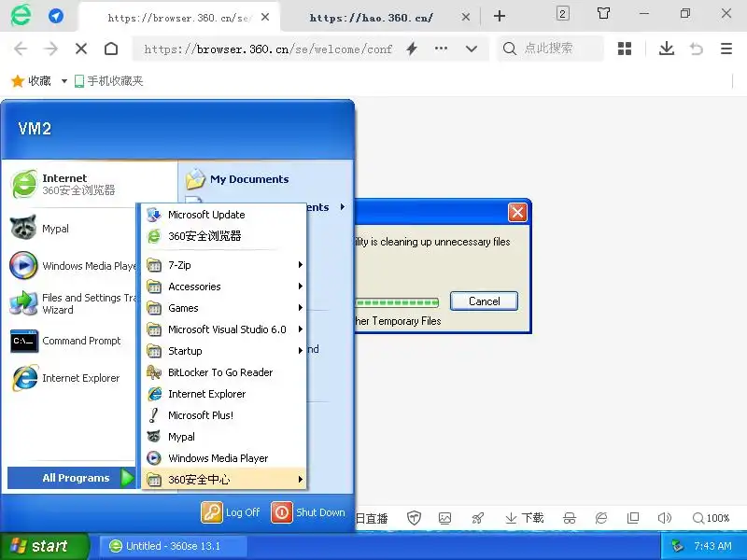Click the Log Off button
This screenshot has width=747, height=560.
point(231,512)
